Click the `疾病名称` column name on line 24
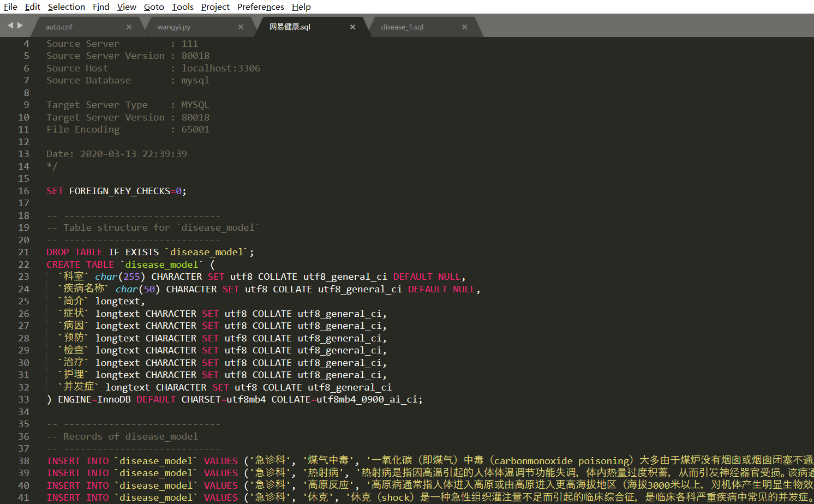814x504 pixels. tap(83, 289)
